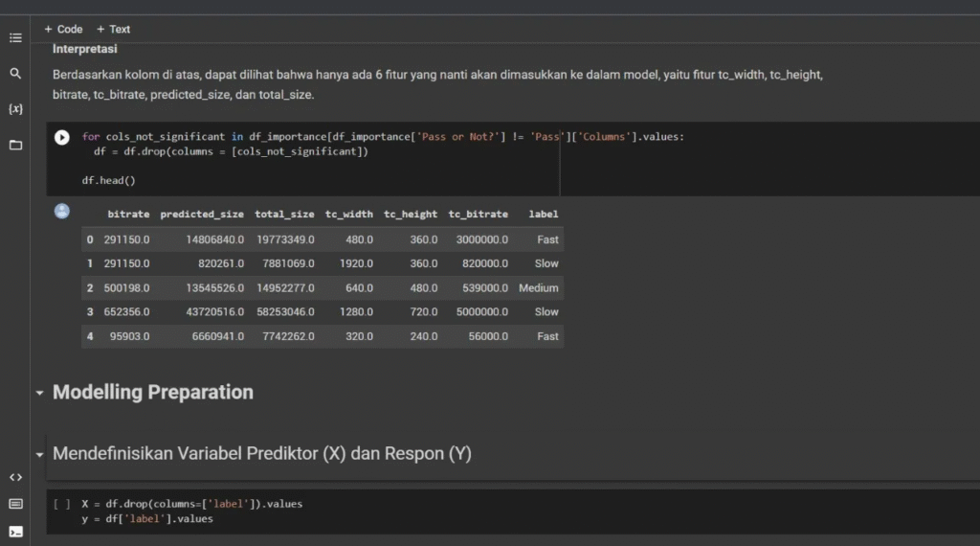The image size is (980, 546).
Task: Place cursor in the y = df['label'] line
Action: 147,519
